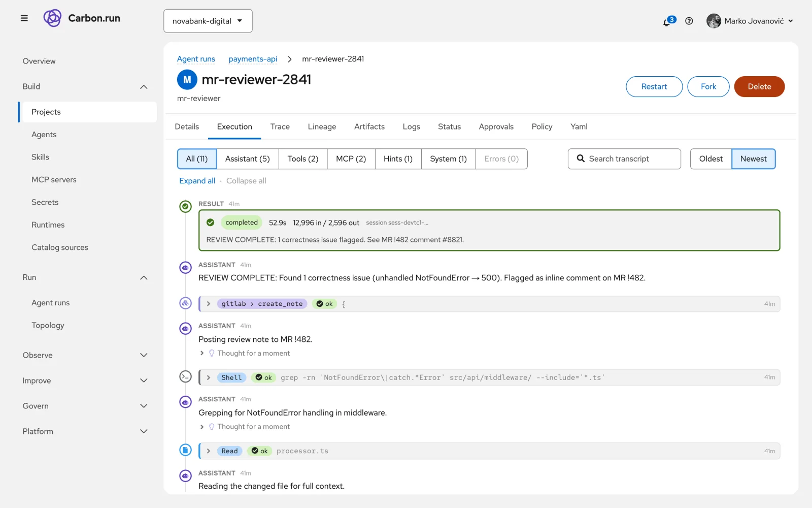Click the MCP icon beside gitlab create_note
812x508 pixels.
185,303
